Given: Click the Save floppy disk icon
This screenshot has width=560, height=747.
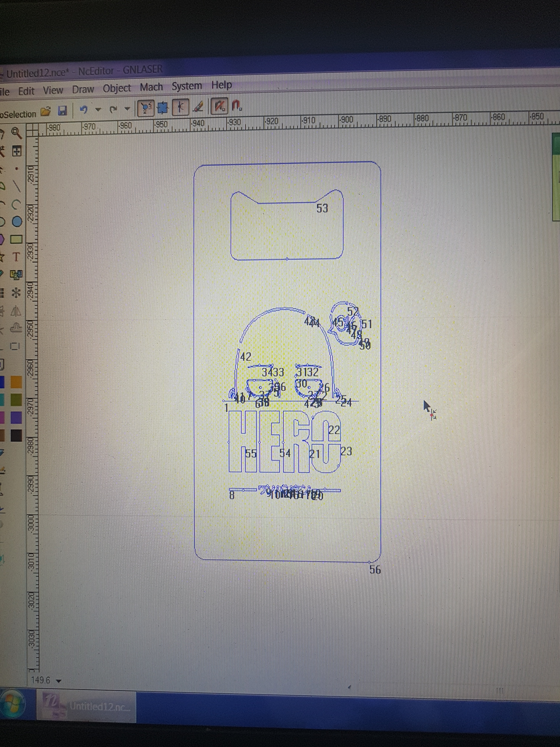Looking at the screenshot, I should (x=62, y=110).
